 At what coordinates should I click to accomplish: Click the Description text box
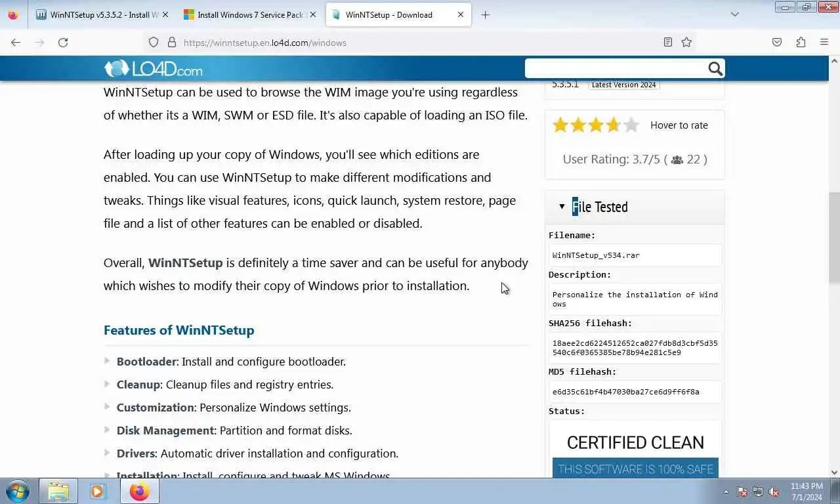pos(635,299)
